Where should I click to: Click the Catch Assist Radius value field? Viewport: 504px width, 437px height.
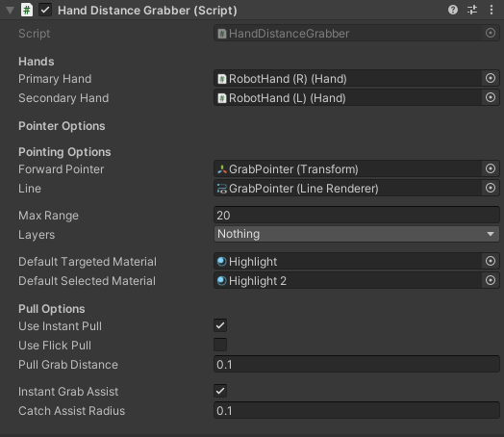pyautogui.click(x=357, y=411)
